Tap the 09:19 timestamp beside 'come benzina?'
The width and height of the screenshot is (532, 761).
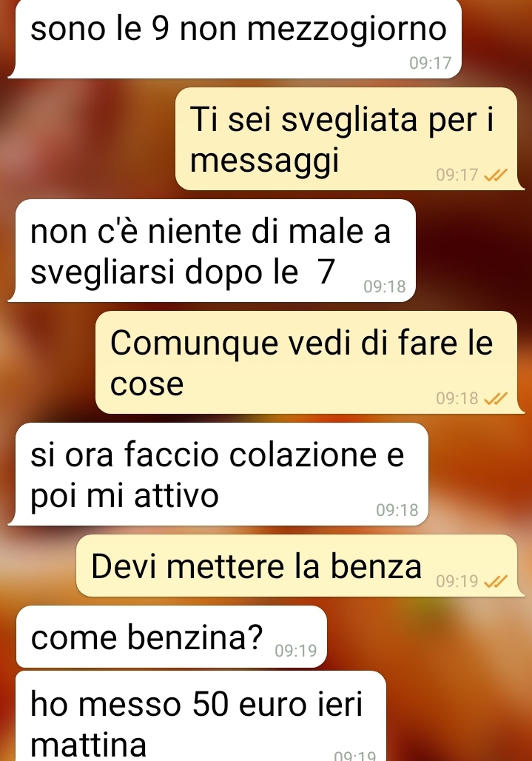(296, 651)
